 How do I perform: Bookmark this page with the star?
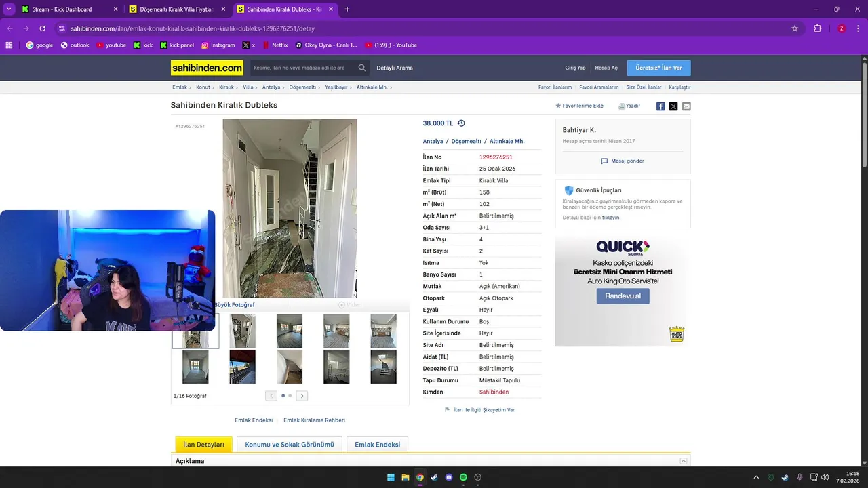tap(795, 28)
